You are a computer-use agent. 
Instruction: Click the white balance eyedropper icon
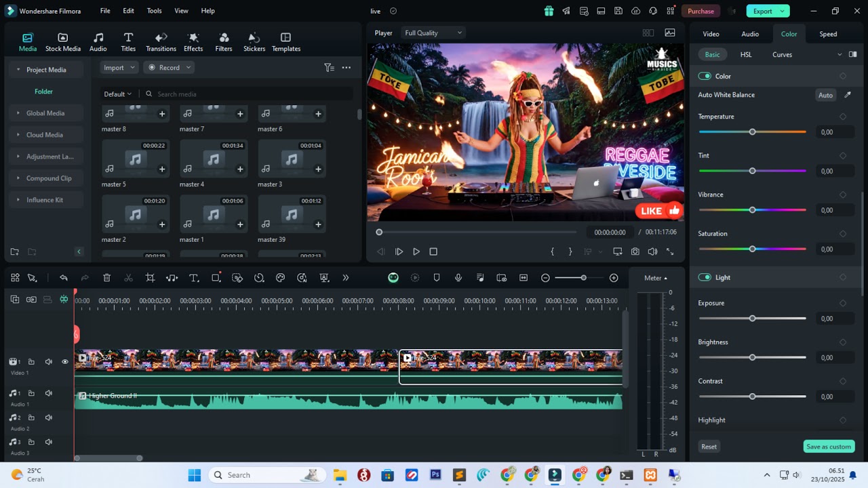point(848,95)
